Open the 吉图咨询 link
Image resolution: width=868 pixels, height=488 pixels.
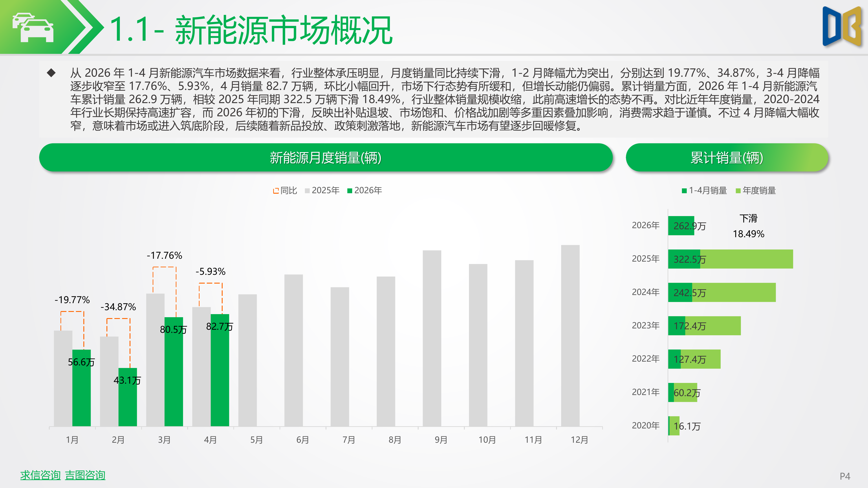tap(85, 475)
